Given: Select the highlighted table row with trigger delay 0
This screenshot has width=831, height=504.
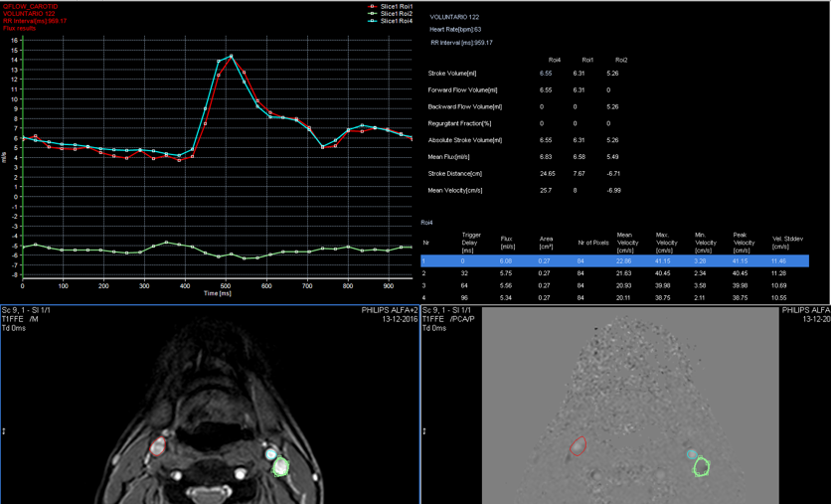Looking at the screenshot, I should [x=614, y=260].
